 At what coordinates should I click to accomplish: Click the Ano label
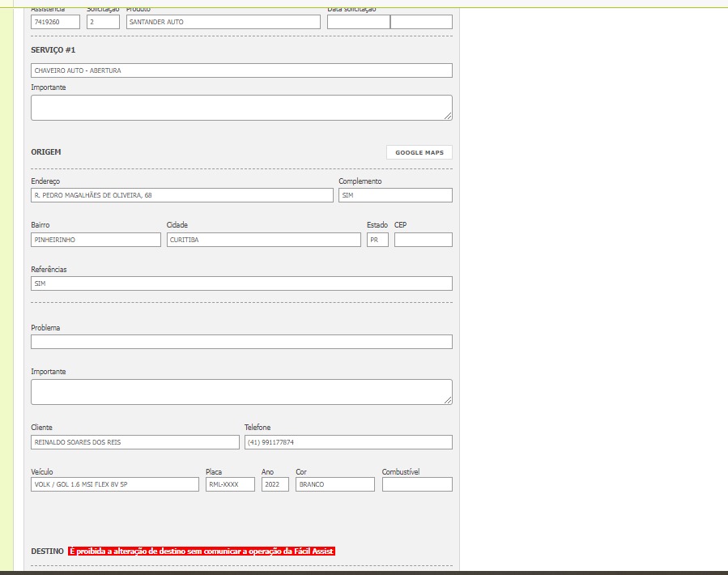267,472
